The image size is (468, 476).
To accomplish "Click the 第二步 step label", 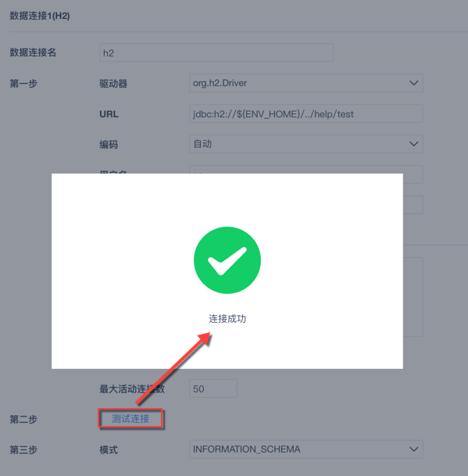I will 23,419.
